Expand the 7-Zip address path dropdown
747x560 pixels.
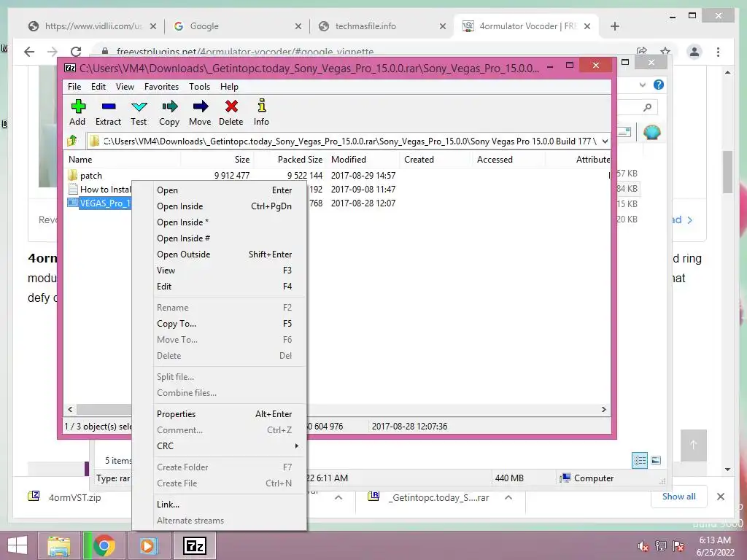[x=605, y=141]
